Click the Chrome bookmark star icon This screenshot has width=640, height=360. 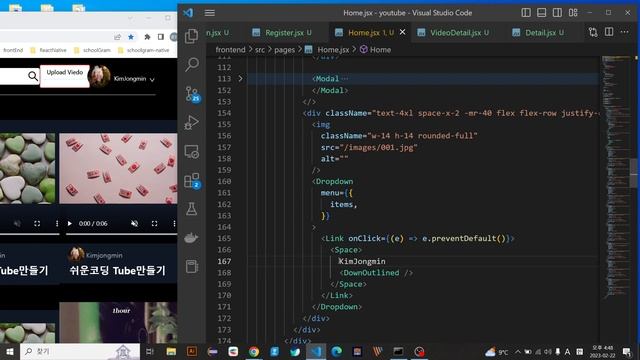click(x=131, y=37)
